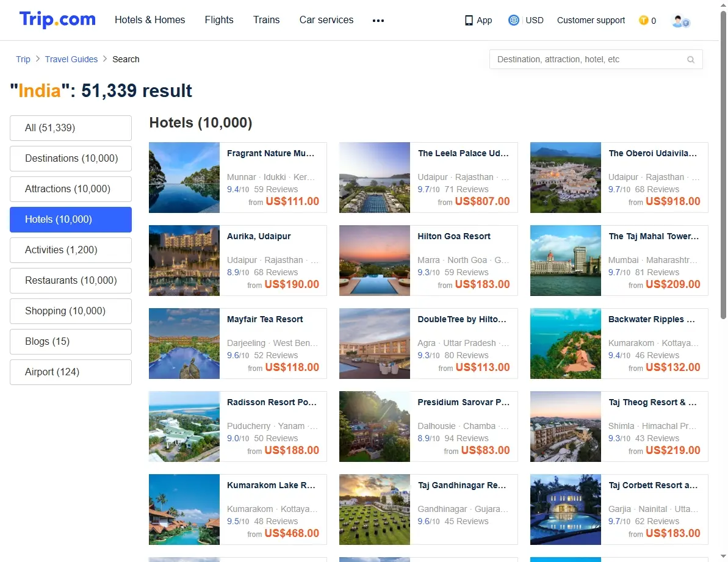Viewport: 728px width, 562px height.
Task: Open the App download phone icon
Action: point(469,20)
